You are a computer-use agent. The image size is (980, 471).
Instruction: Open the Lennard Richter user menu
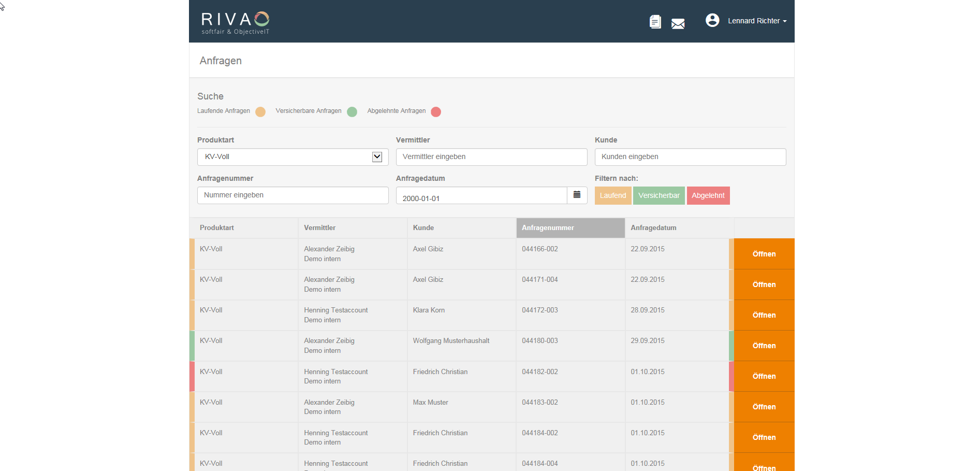(x=756, y=21)
